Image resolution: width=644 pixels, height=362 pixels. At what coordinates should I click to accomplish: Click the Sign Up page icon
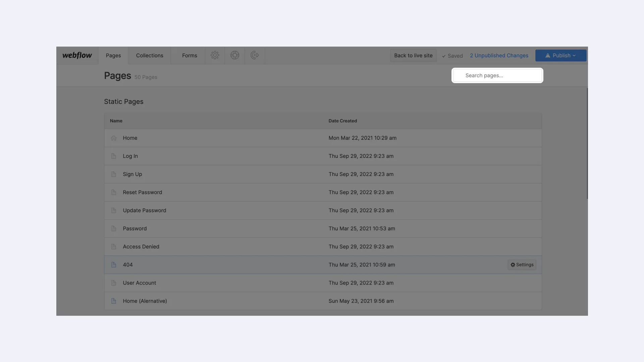114,174
